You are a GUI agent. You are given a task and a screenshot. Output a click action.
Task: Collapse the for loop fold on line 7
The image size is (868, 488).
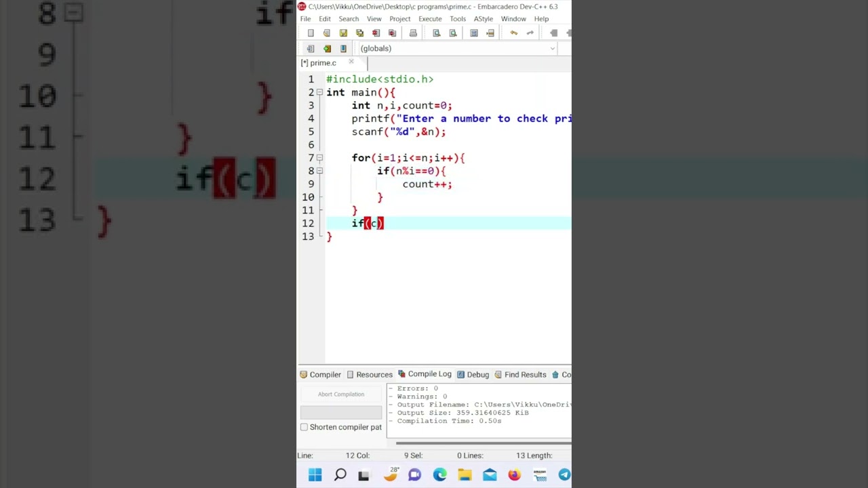pyautogui.click(x=319, y=158)
